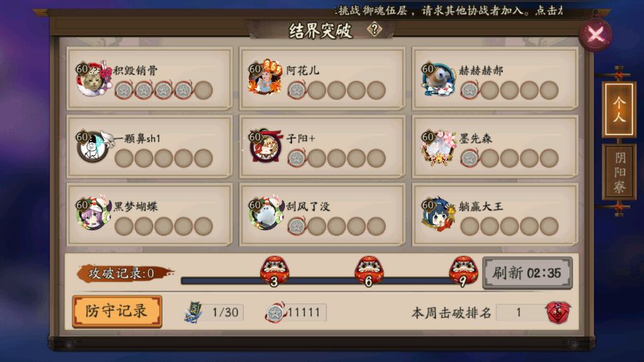
Task: Click the red weekly ranking reward icon
Action: (558, 312)
